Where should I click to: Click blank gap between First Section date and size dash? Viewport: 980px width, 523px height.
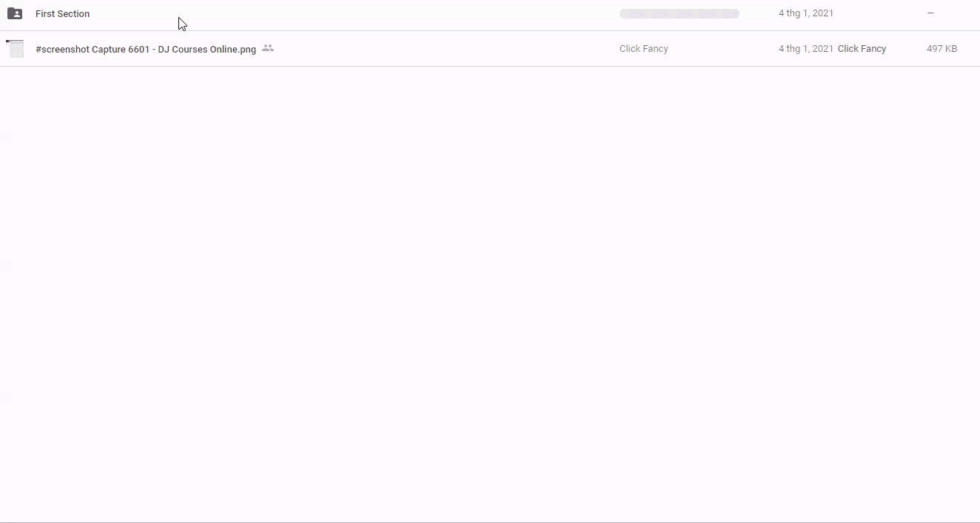pos(881,13)
